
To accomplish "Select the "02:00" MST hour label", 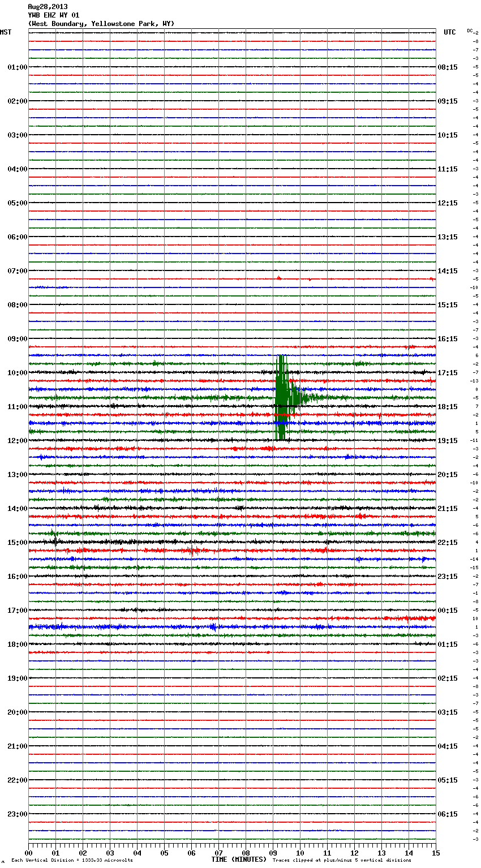I will pyautogui.click(x=18, y=101).
